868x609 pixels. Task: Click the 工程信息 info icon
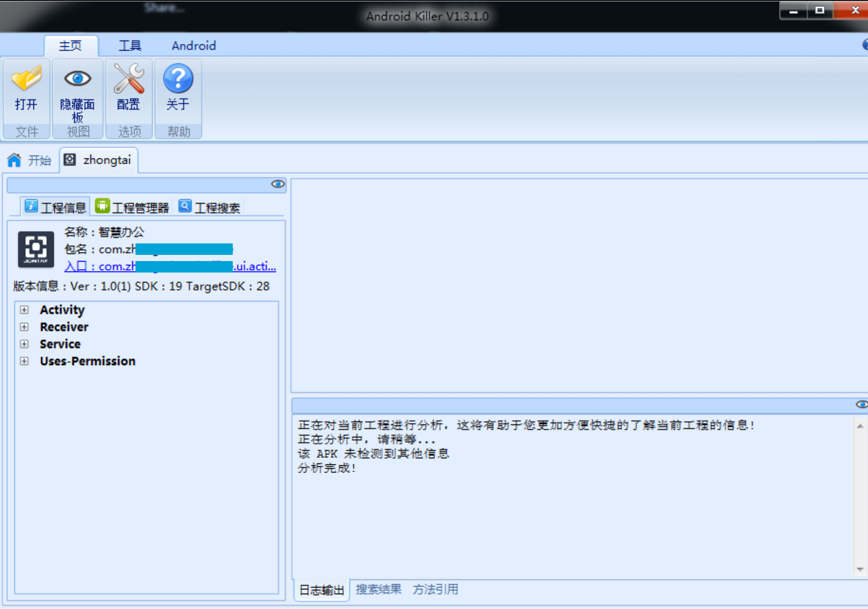31,206
